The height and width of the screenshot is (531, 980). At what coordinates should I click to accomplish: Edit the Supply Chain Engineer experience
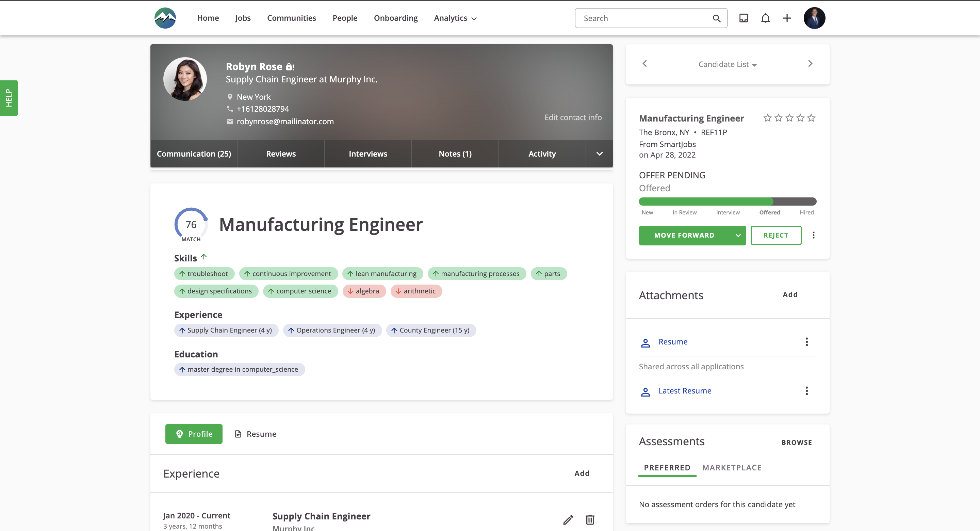coord(568,519)
